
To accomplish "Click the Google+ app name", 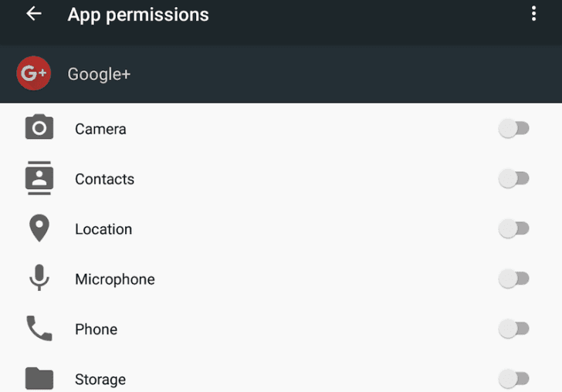I will [x=100, y=74].
